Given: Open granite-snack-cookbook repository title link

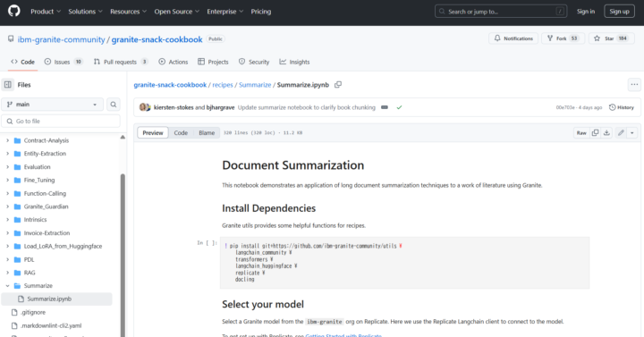Looking at the screenshot, I should click(157, 39).
